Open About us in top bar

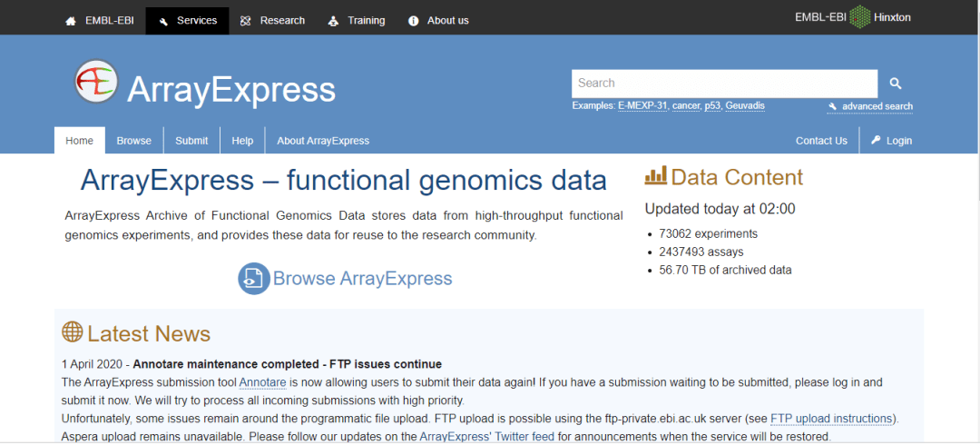pyautogui.click(x=438, y=20)
